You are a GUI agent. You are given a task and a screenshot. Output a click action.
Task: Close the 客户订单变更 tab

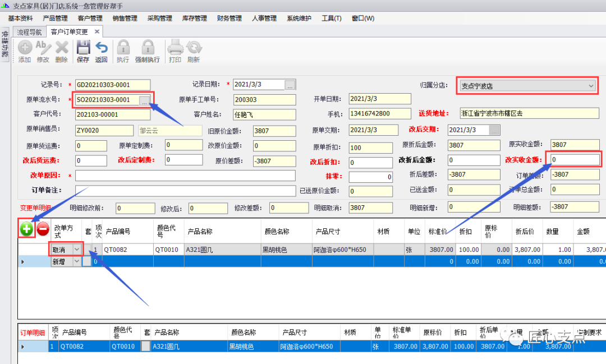pyautogui.click(x=97, y=31)
